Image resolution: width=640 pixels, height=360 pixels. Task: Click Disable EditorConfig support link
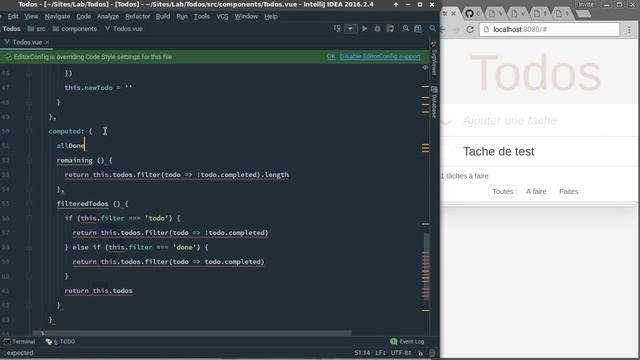click(380, 57)
